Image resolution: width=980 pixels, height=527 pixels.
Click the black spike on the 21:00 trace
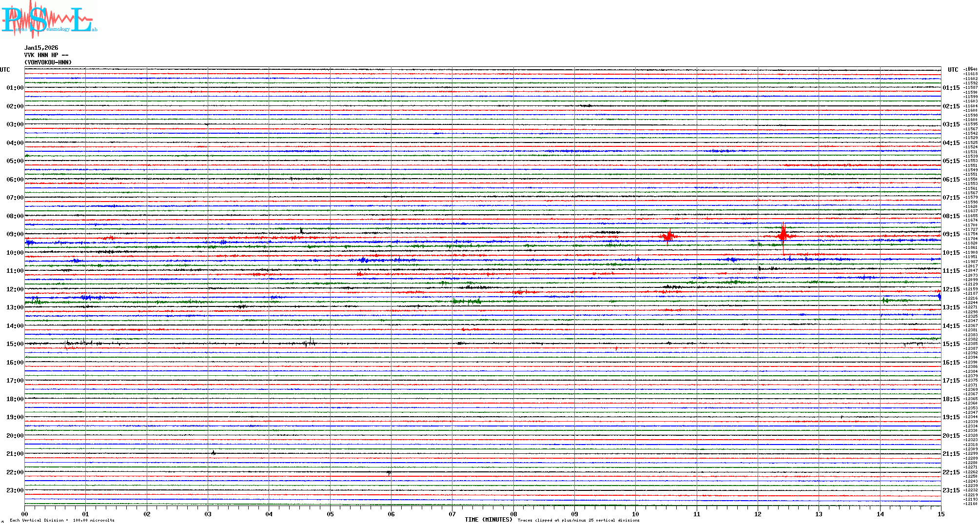(214, 453)
